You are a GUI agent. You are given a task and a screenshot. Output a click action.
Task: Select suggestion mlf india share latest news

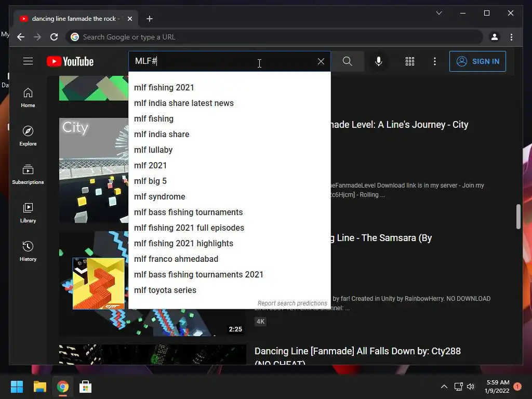coord(229,103)
